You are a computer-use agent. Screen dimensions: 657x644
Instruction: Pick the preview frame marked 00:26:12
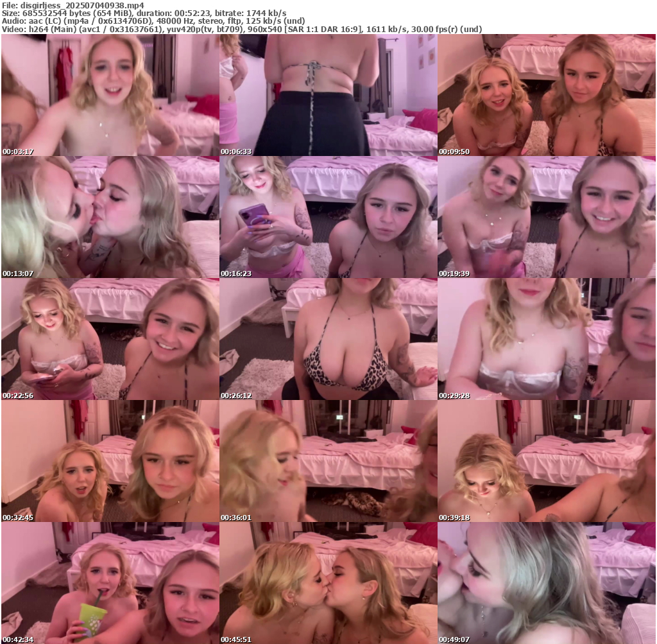click(328, 339)
